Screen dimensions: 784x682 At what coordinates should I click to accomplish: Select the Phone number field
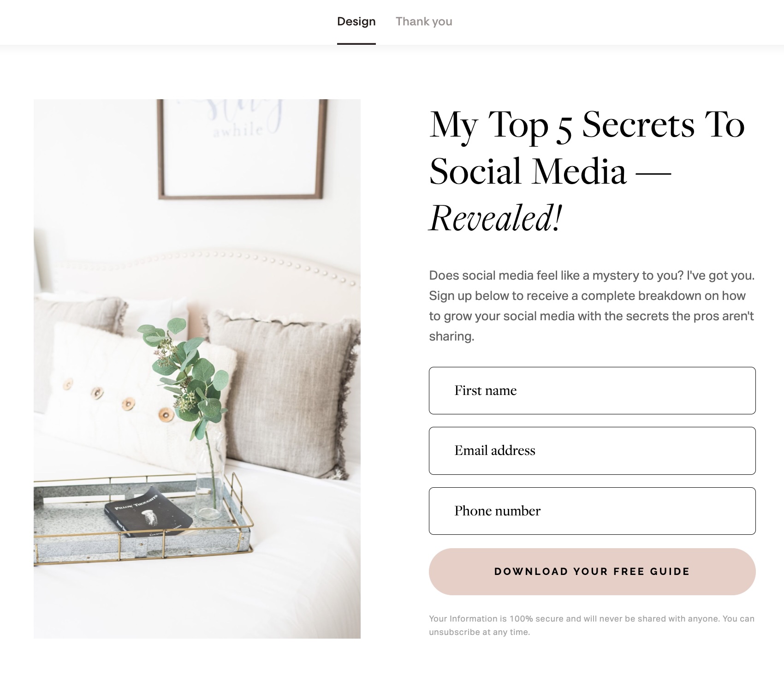click(x=592, y=511)
